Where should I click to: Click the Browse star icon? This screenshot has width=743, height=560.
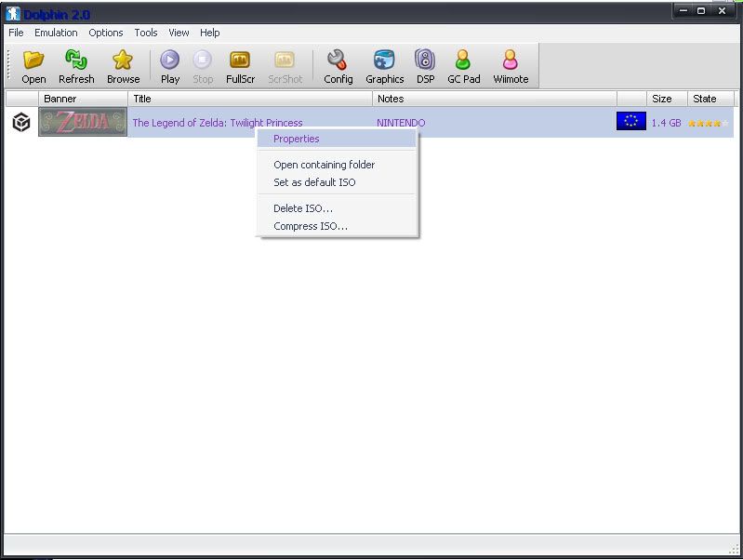(123, 60)
